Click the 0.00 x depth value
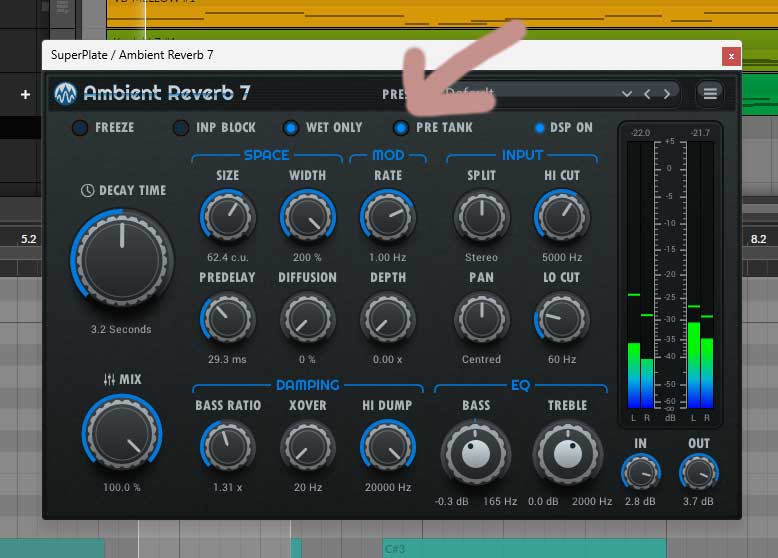The height and width of the screenshot is (558, 778). coord(388,359)
